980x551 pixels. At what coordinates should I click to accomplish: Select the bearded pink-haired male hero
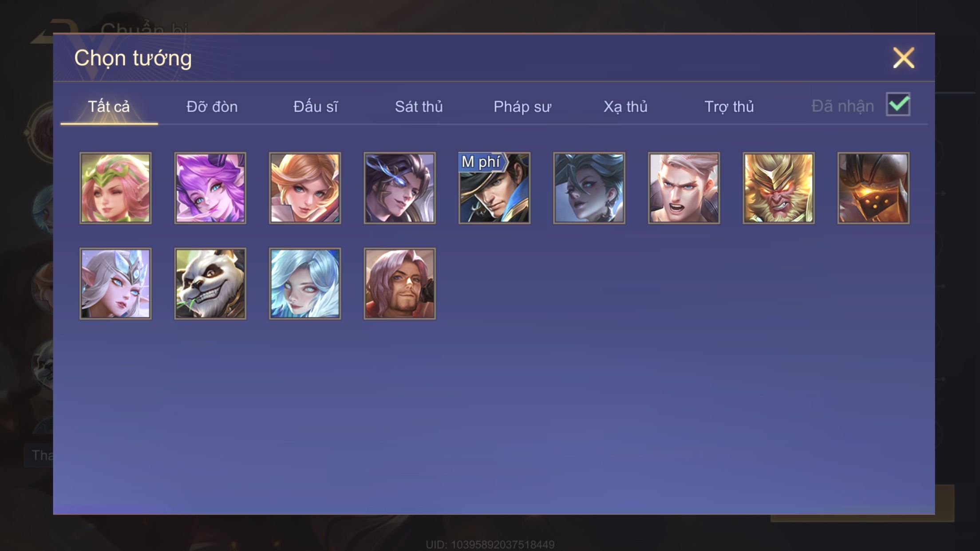coord(399,283)
